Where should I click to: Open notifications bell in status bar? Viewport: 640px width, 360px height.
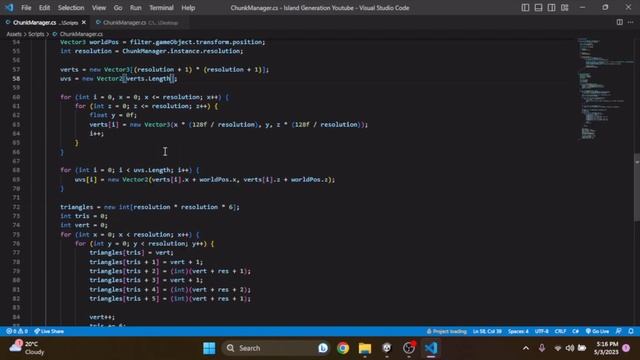point(631,331)
